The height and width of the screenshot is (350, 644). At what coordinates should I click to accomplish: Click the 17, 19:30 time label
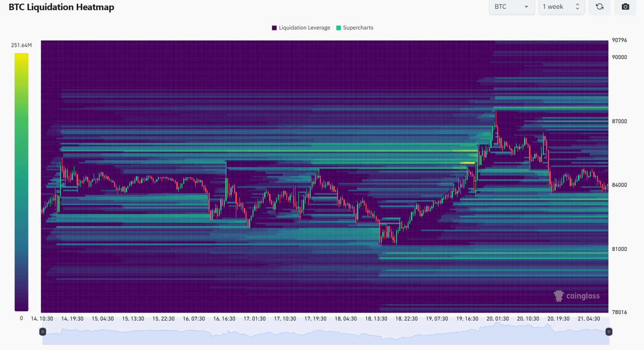[316, 319]
